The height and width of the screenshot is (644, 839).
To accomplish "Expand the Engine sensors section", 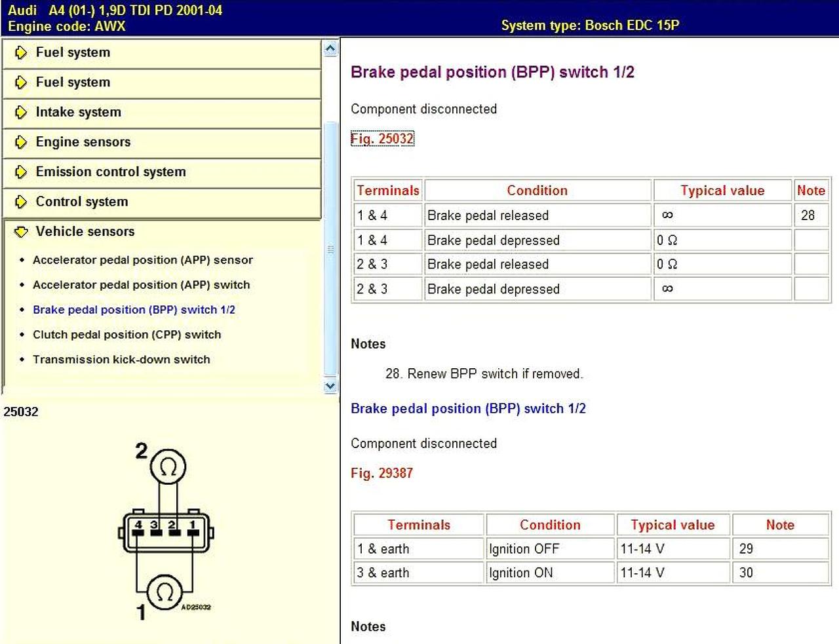I will pyautogui.click(x=161, y=142).
